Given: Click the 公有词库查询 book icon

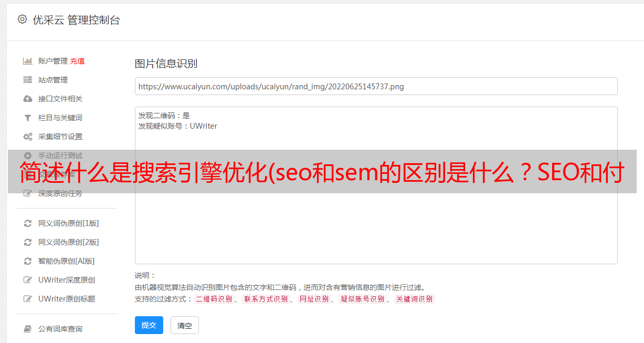Looking at the screenshot, I should click(x=28, y=329).
